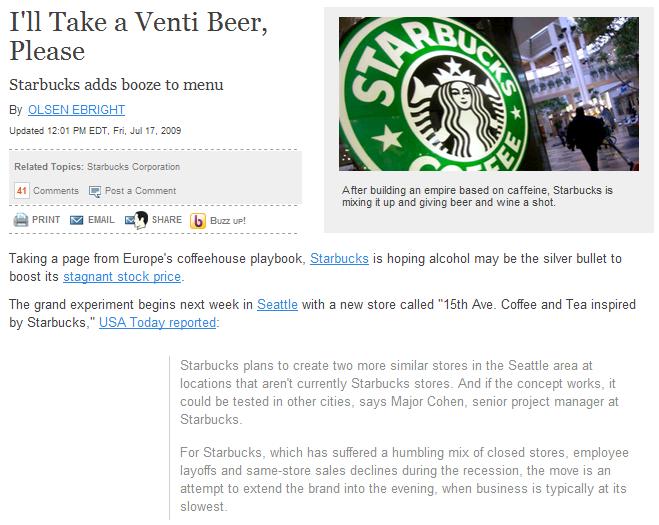Open the USA Today reported link
Image resolution: width=659 pixels, height=525 pixels.
click(x=158, y=322)
